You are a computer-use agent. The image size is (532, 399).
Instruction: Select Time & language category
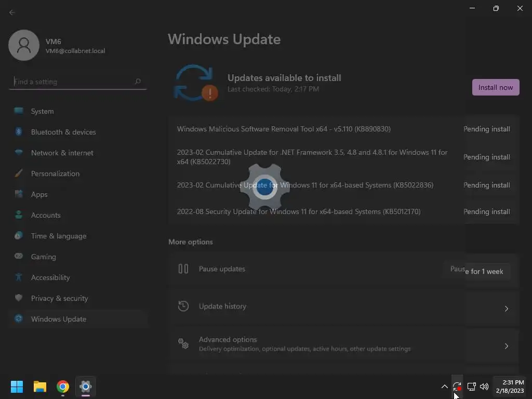78,236
